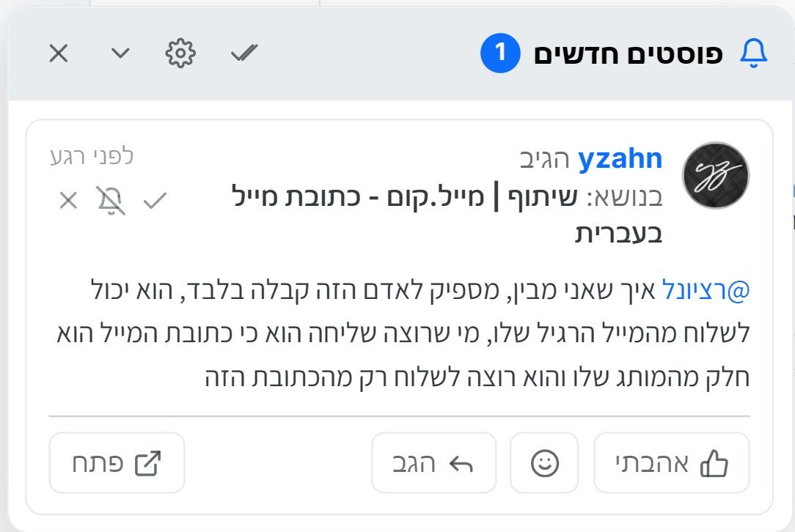Screen dimensions: 795x532
Task: Click the notification bell icon in header
Action: tap(754, 53)
